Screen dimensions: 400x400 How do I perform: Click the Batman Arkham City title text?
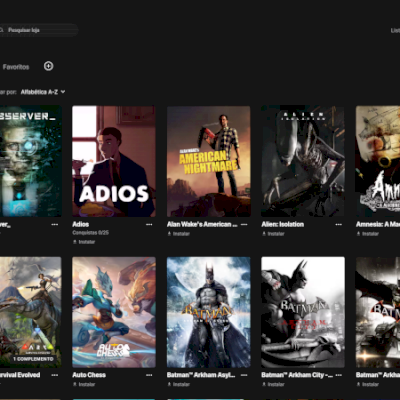(297, 375)
